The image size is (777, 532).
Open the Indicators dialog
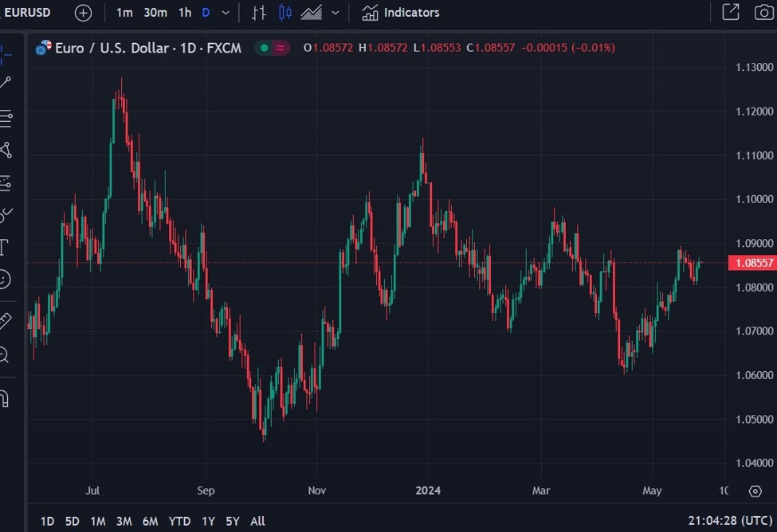[x=400, y=12]
